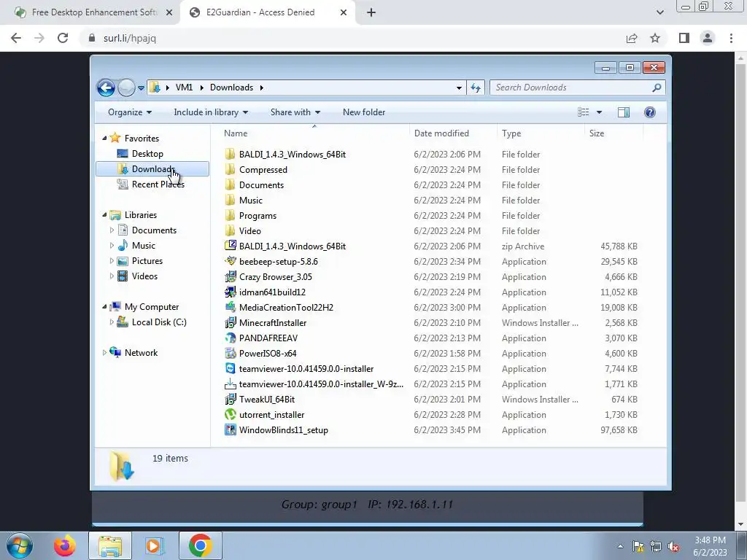Select the BALDI zip archive file icon

click(x=230, y=246)
